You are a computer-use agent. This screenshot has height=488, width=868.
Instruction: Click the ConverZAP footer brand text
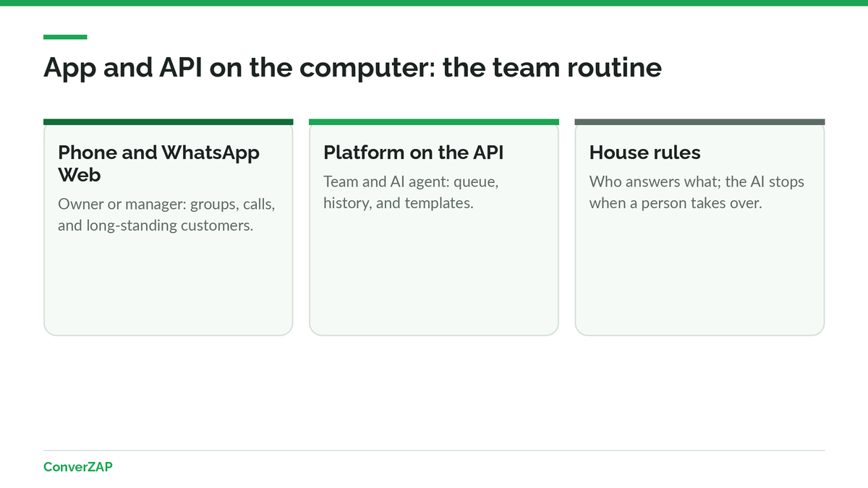(x=78, y=467)
